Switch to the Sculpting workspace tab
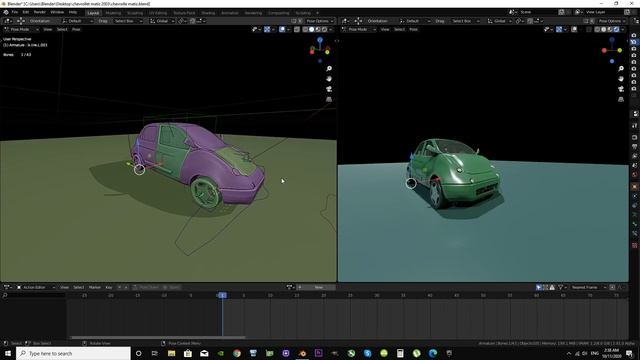The width and height of the screenshot is (640, 360). [x=135, y=13]
